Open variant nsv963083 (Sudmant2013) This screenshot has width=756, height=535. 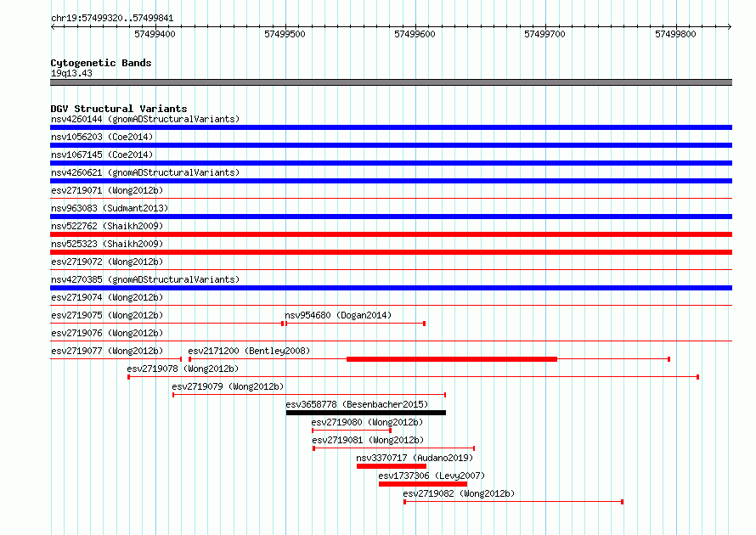[x=110, y=208]
